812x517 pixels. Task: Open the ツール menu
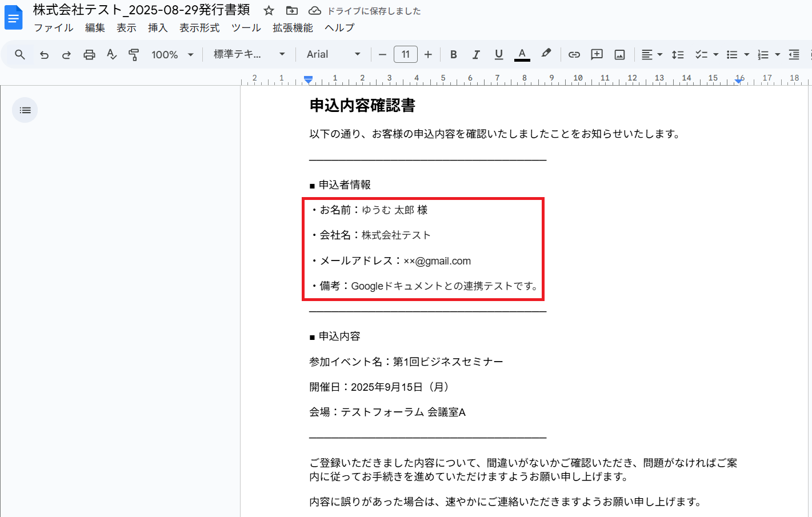click(246, 28)
